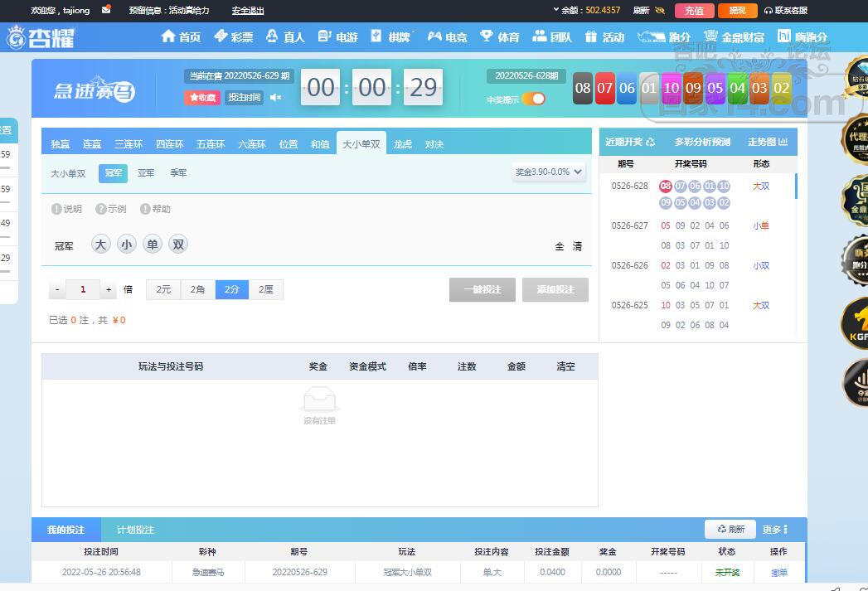The height and width of the screenshot is (591, 868).
Task: Refresh recent draws via 近期开奖 icon
Action: tap(650, 142)
